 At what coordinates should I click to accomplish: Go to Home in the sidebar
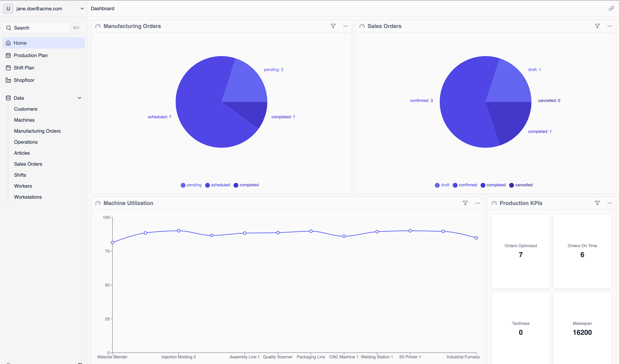(x=20, y=43)
